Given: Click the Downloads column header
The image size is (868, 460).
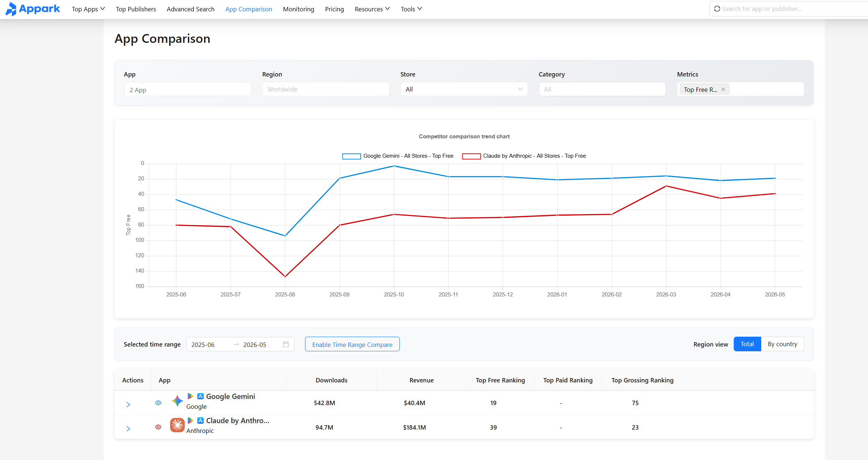Looking at the screenshot, I should click(331, 380).
